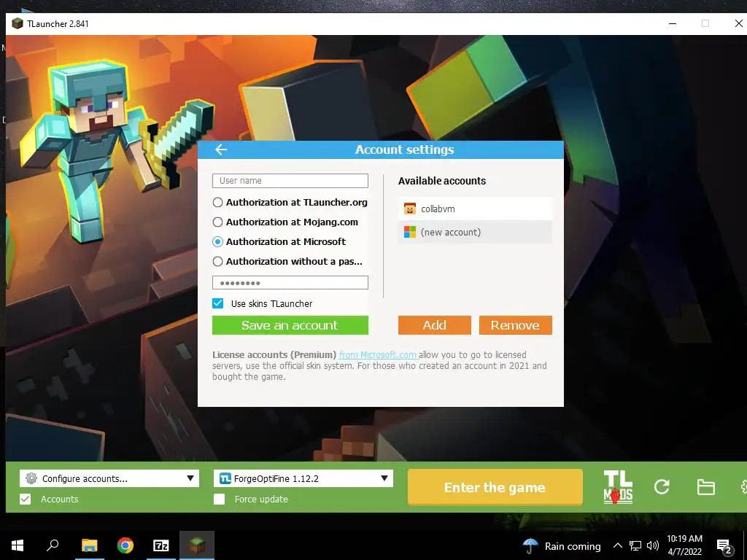Image resolution: width=747 pixels, height=560 pixels.
Task: Select Authorization at TLauncher.org
Action: pyautogui.click(x=217, y=203)
